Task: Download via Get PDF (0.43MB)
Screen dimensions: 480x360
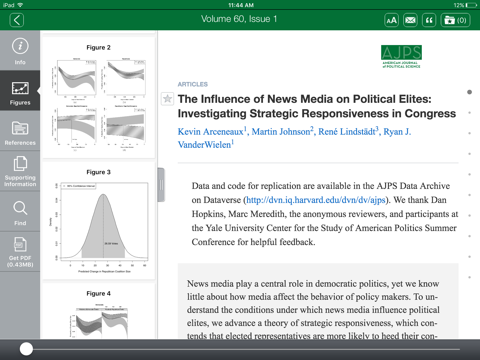Action: [x=20, y=252]
